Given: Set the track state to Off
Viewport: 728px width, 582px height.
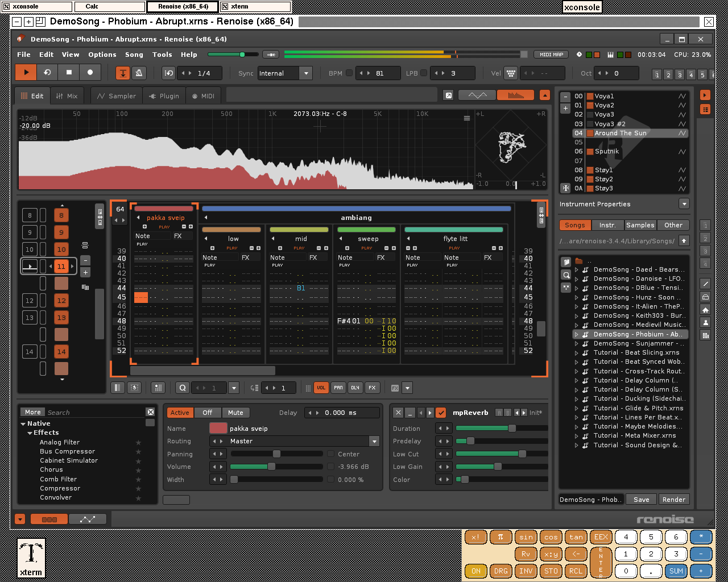Looking at the screenshot, I should point(208,413).
